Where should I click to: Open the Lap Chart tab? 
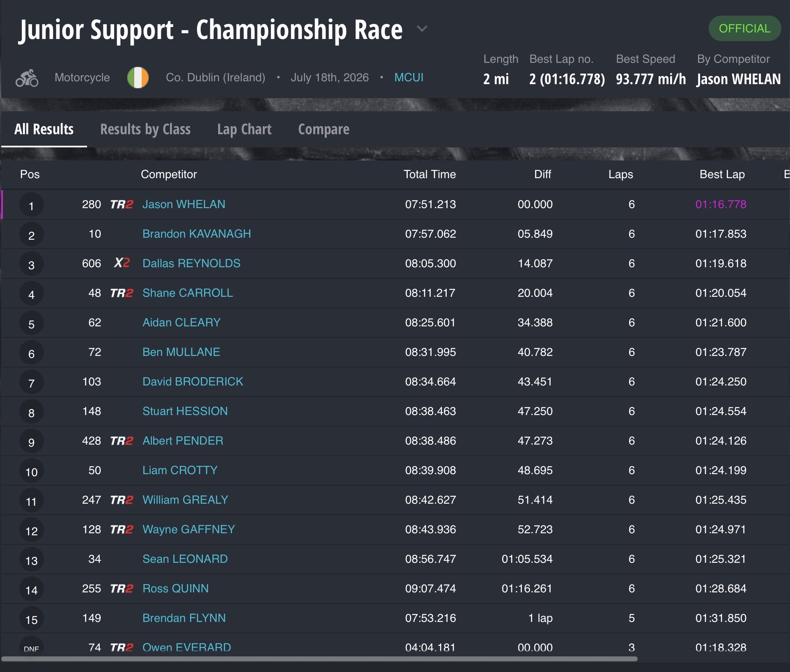[244, 129]
